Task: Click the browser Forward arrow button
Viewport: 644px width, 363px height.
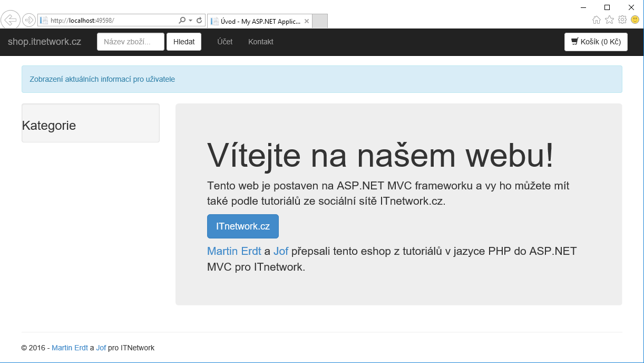Action: tap(29, 21)
